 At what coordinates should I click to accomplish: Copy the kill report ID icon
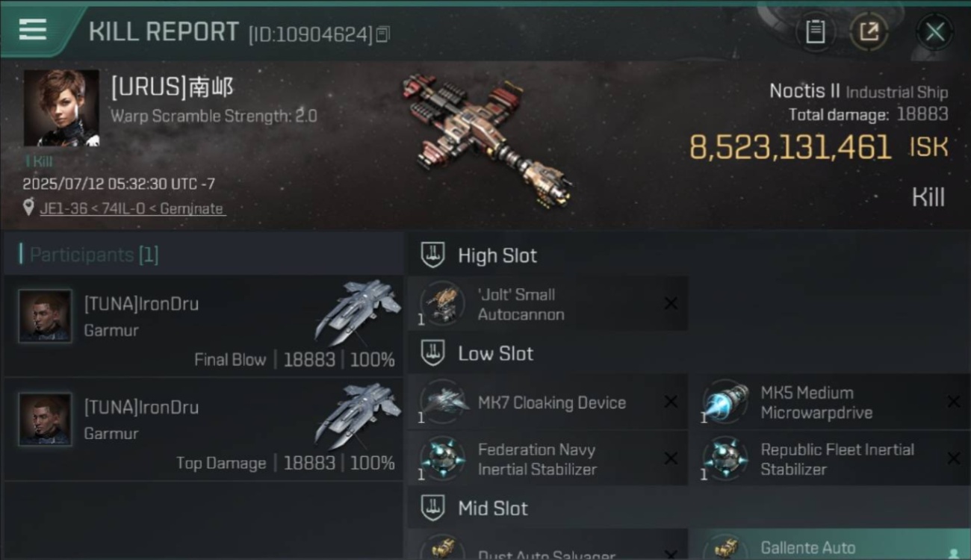point(382,34)
